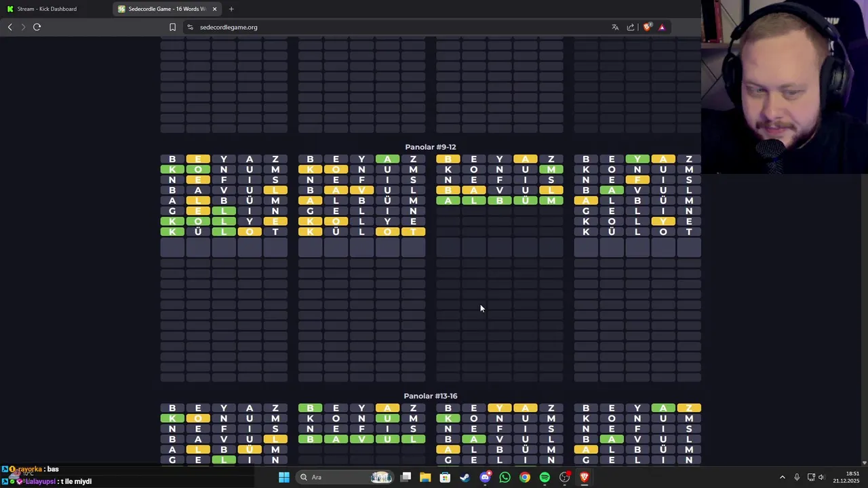This screenshot has width=868, height=488.
Task: Open network status from the system tray
Action: pos(811,477)
